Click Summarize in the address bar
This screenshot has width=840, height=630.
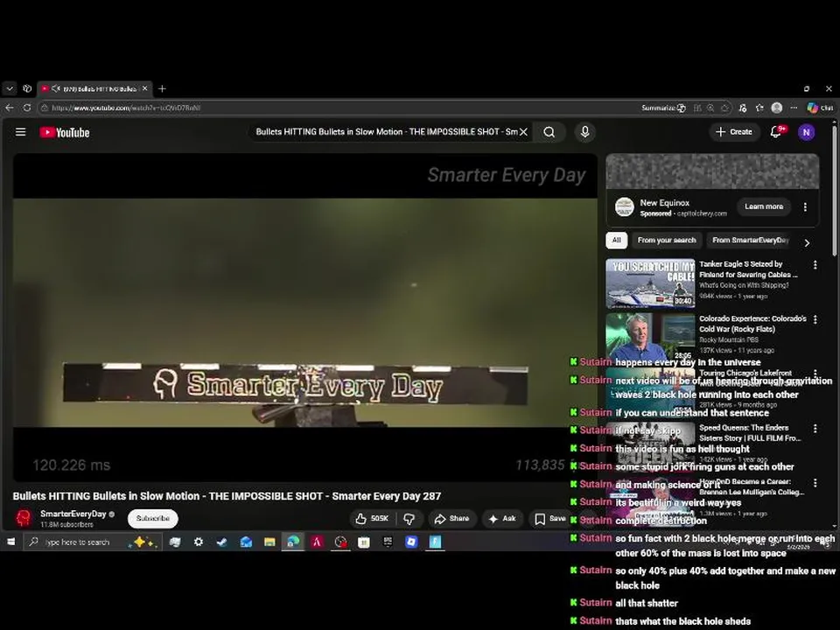tap(663, 108)
